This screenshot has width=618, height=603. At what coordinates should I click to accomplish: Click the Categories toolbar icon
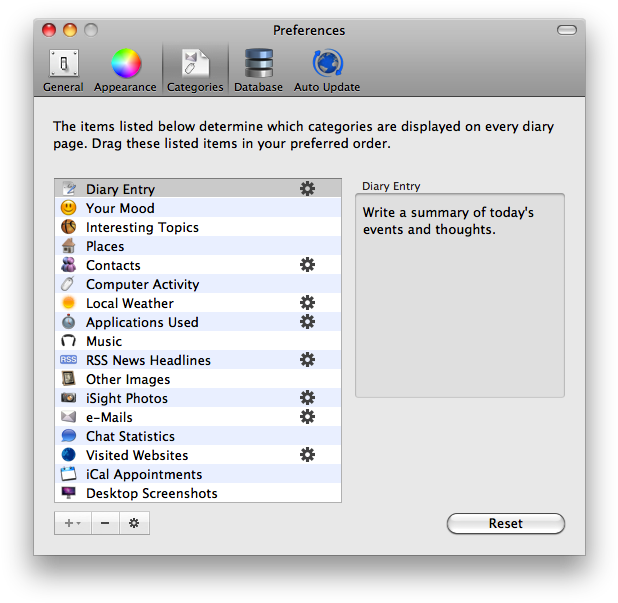tap(195, 70)
